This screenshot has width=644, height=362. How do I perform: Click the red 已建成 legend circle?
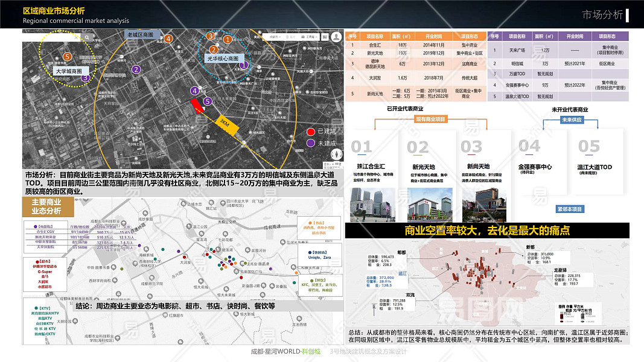pyautogui.click(x=310, y=132)
